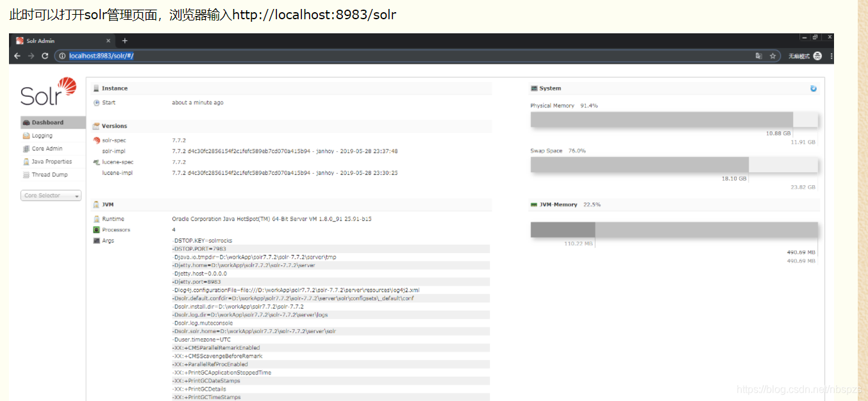The image size is (868, 401).
Task: Click the Instance section server icon
Action: (x=96, y=88)
